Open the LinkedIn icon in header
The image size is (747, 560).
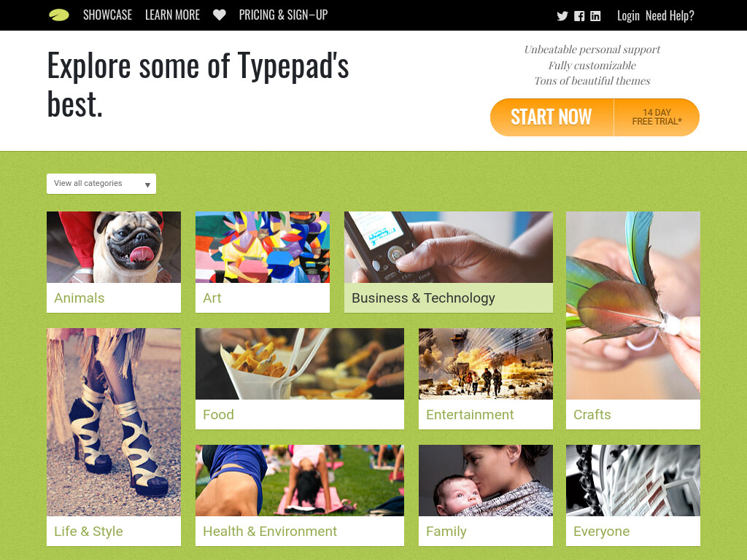[x=595, y=16]
